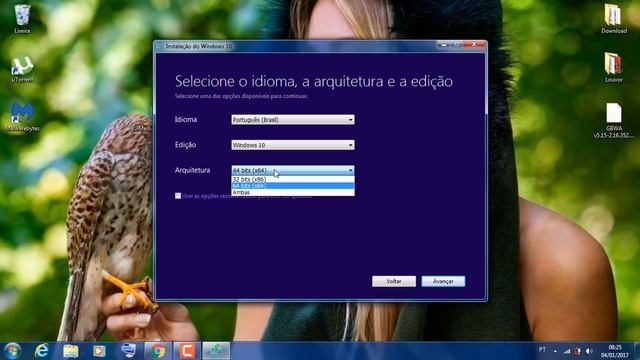Click the Avançar button
Image resolution: width=640 pixels, height=360 pixels.
pos(443,281)
